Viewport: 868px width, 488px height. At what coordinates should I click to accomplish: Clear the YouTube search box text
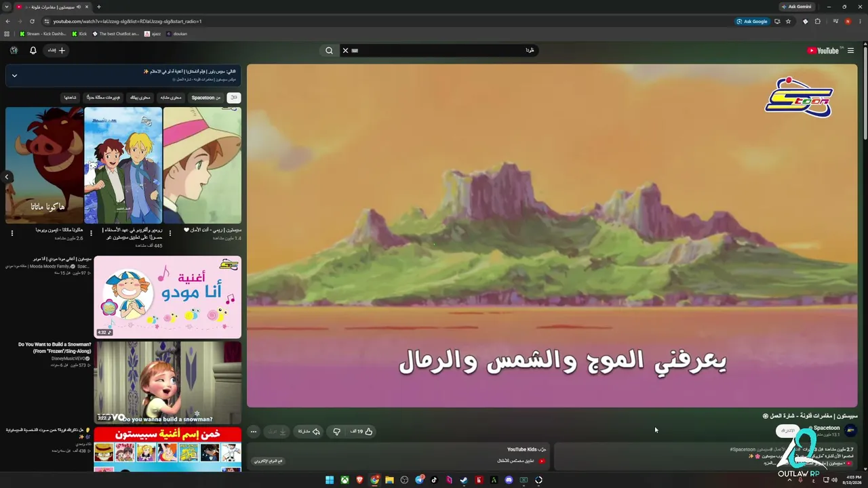(345, 50)
